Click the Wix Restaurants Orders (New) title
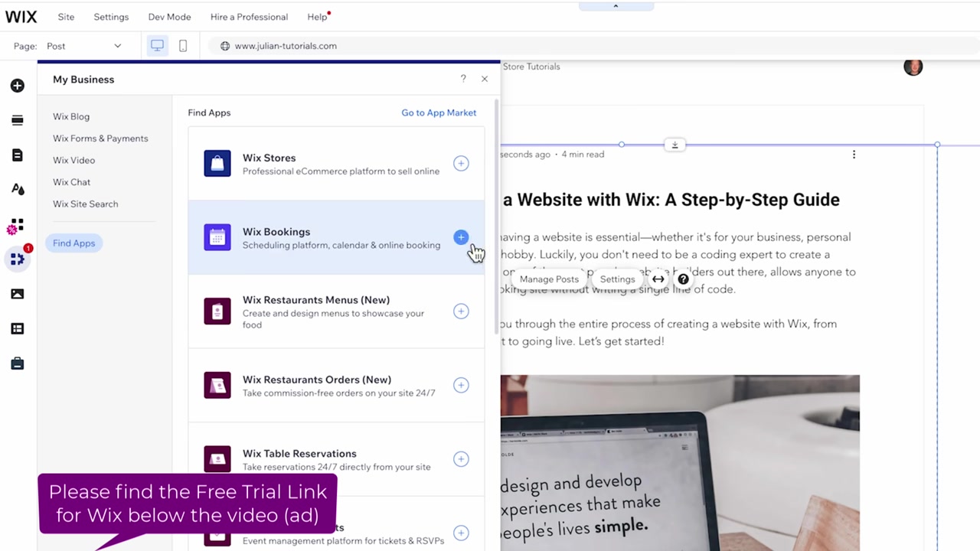The image size is (980, 551). [317, 380]
